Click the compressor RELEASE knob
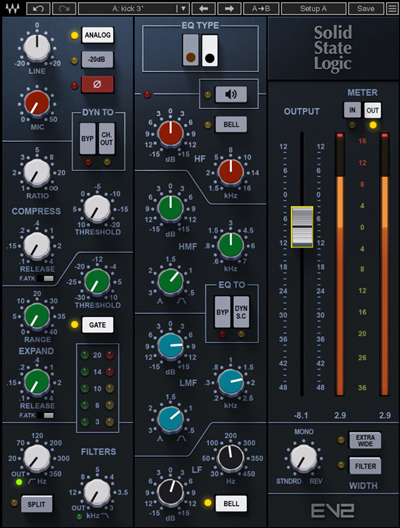400x528 pixels. [x=37, y=246]
